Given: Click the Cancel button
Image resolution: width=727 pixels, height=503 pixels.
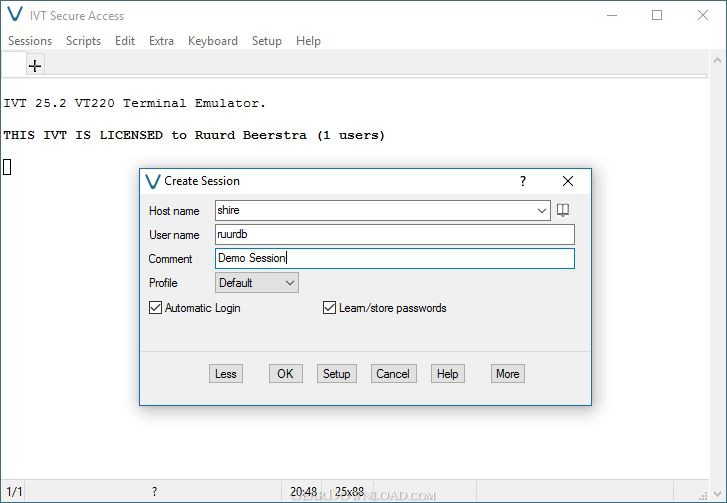Looking at the screenshot, I should coord(393,374).
